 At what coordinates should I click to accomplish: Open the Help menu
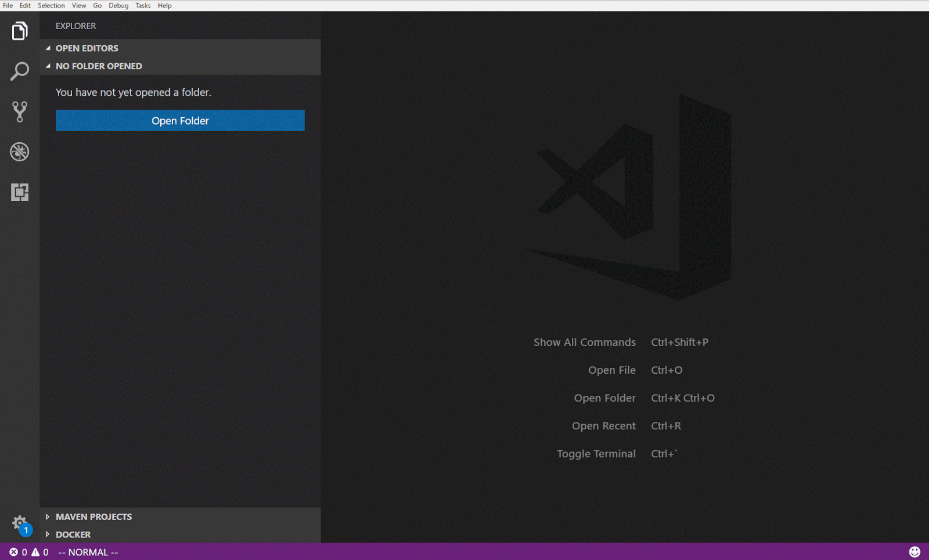(165, 5)
